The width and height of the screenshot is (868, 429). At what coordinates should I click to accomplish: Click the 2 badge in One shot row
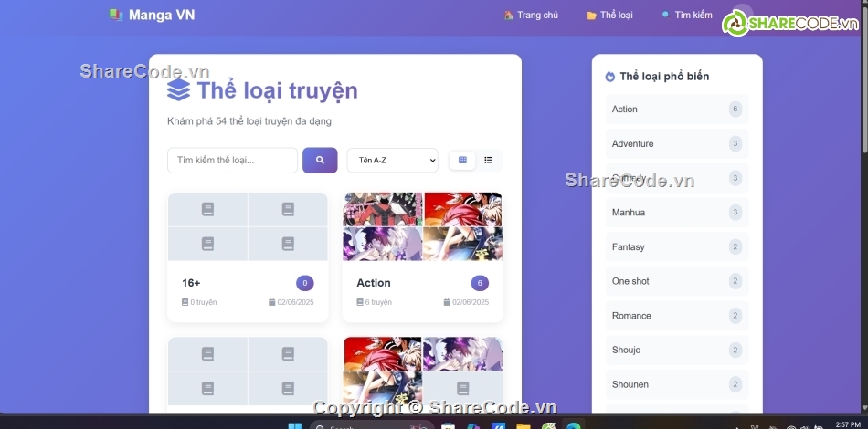coord(736,281)
